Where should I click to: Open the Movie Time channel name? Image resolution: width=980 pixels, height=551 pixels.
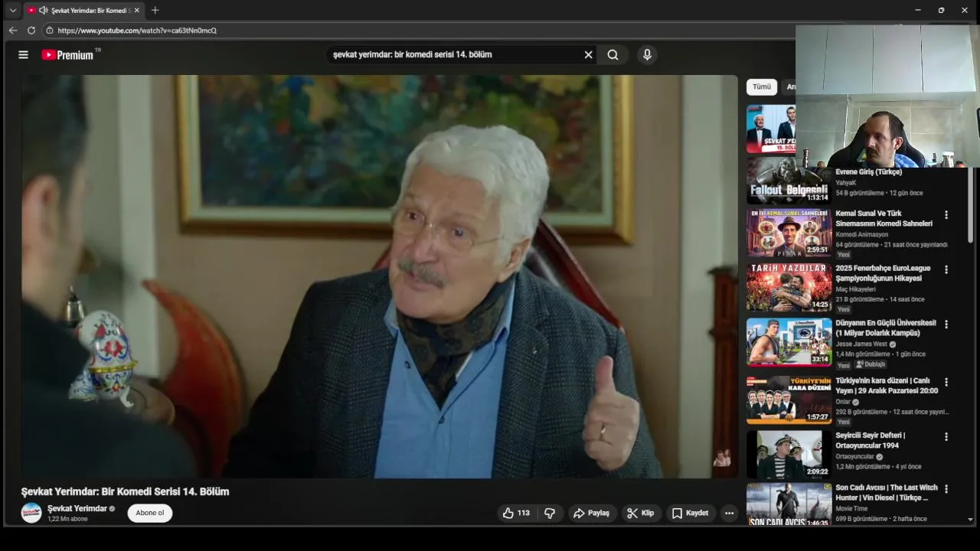coord(851,508)
